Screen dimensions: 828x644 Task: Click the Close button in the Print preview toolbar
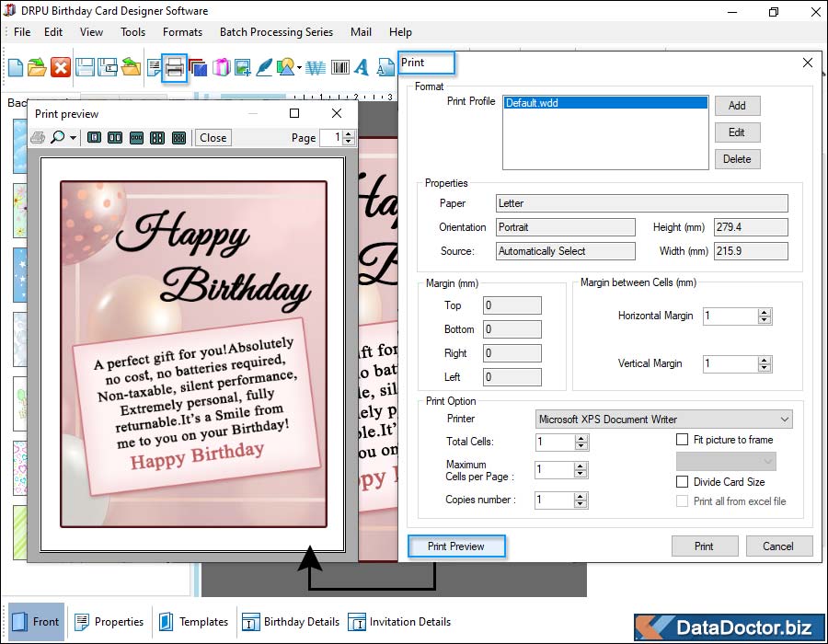coord(213,138)
